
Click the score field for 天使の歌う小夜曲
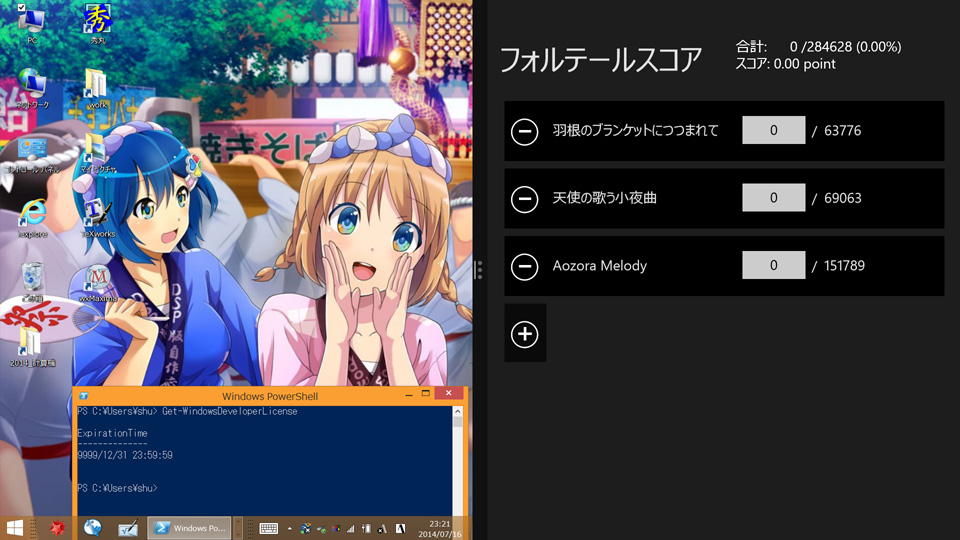click(773, 198)
